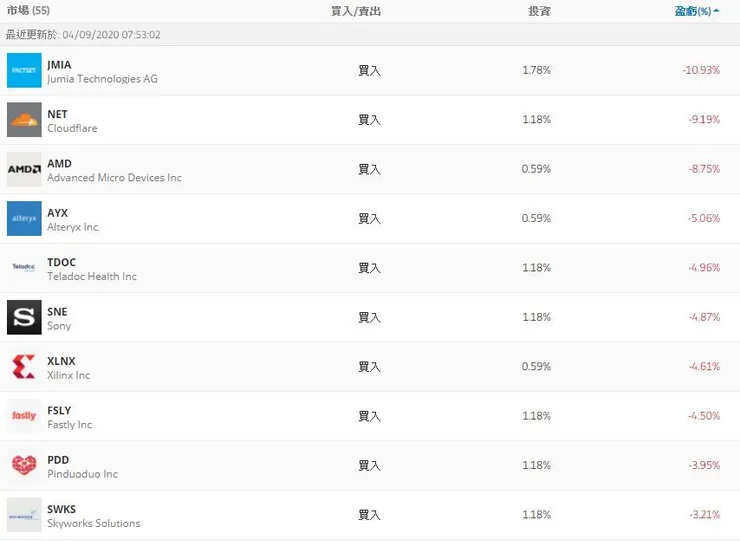Open the NET ticker link
Image resolution: width=740 pixels, height=541 pixels.
tap(57, 114)
